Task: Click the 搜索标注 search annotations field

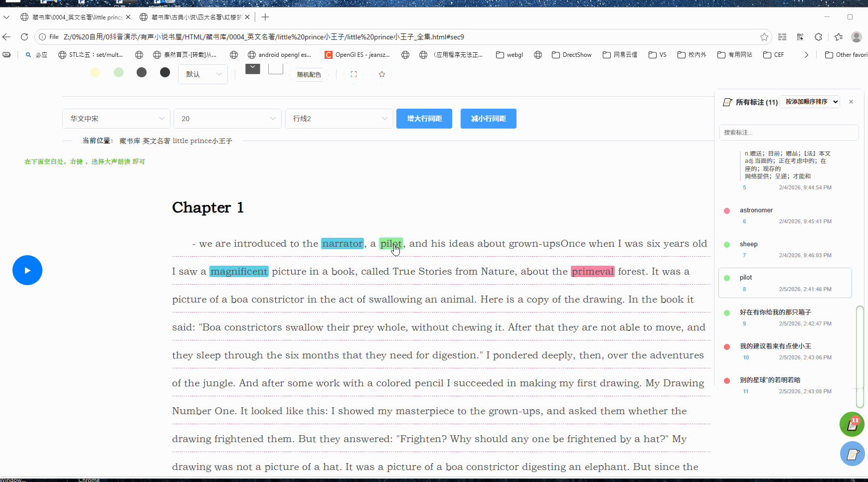Action: (x=789, y=133)
